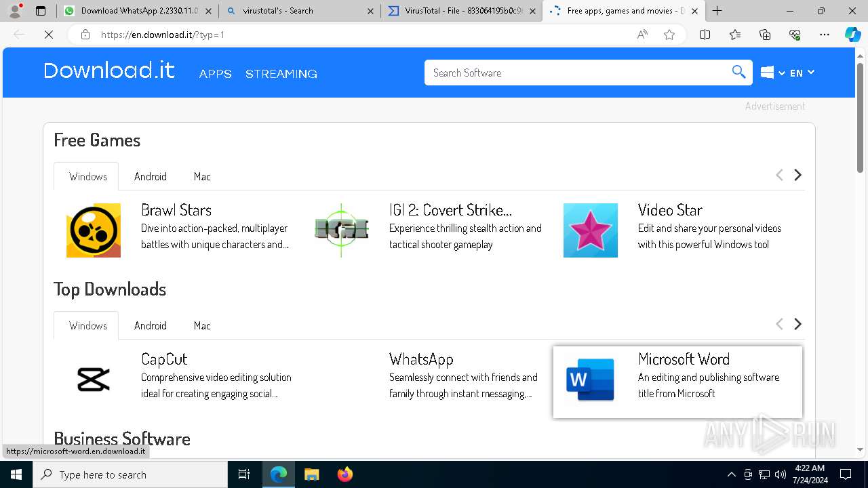View site information lock icon
The height and width of the screenshot is (488, 868).
point(85,35)
